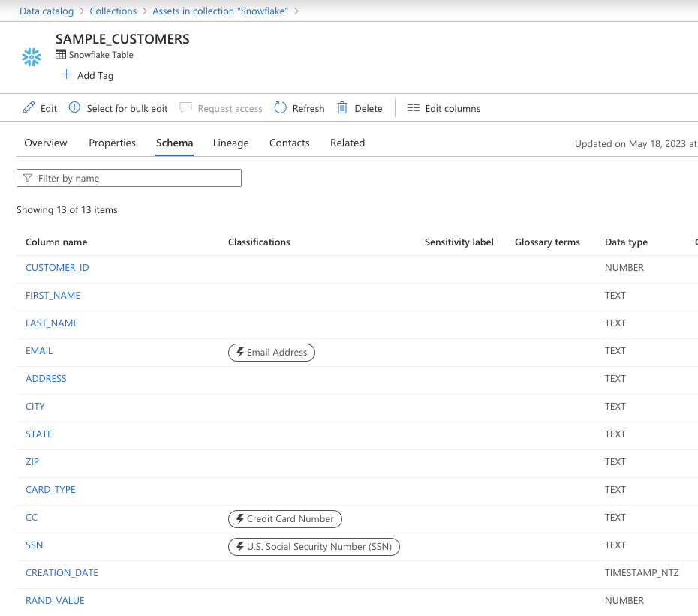Click the Snowflake logo icon
Viewport: 698px width, 616px height.
coord(32,57)
